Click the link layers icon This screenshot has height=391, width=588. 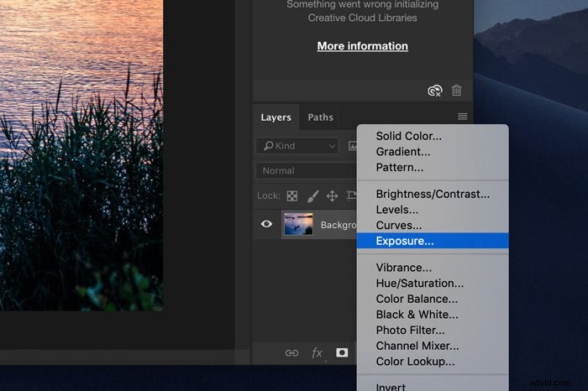[291, 352]
